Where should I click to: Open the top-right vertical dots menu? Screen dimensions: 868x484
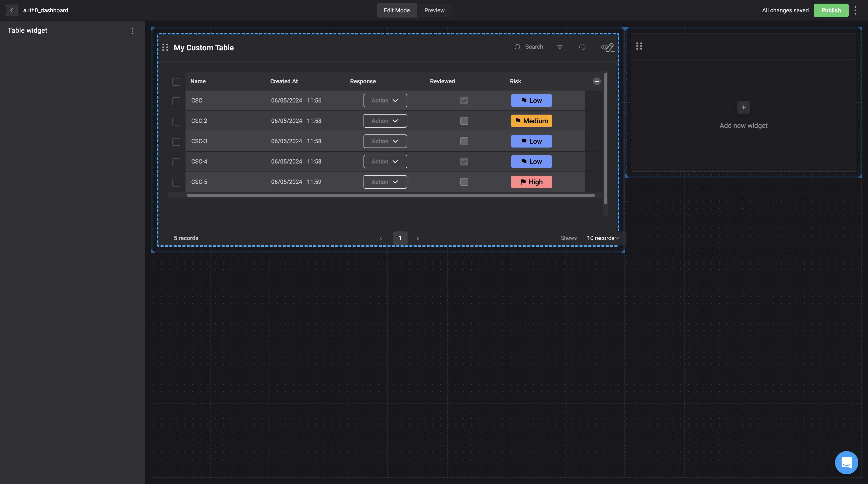tap(855, 10)
